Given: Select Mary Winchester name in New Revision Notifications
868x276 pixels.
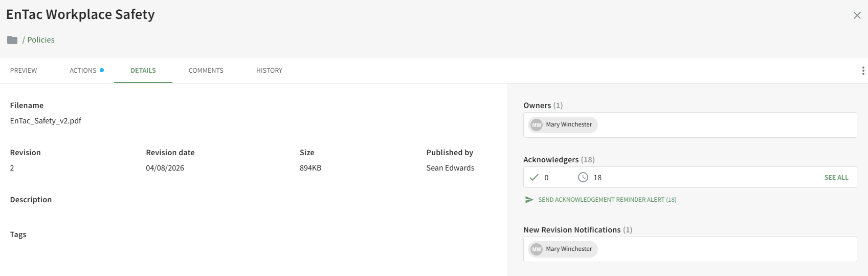Looking at the screenshot, I should point(569,249).
